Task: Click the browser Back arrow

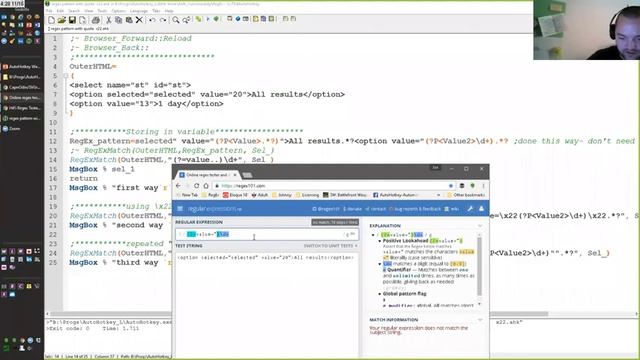Action: tap(178, 186)
